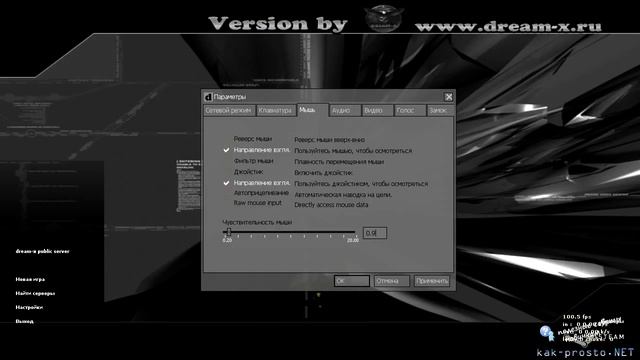Screen dimensions: 640x360
Task: Click the Отмена button
Action: click(391, 281)
